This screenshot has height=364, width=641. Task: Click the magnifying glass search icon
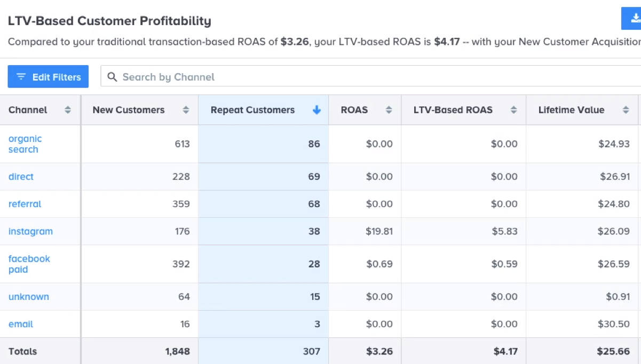[112, 77]
